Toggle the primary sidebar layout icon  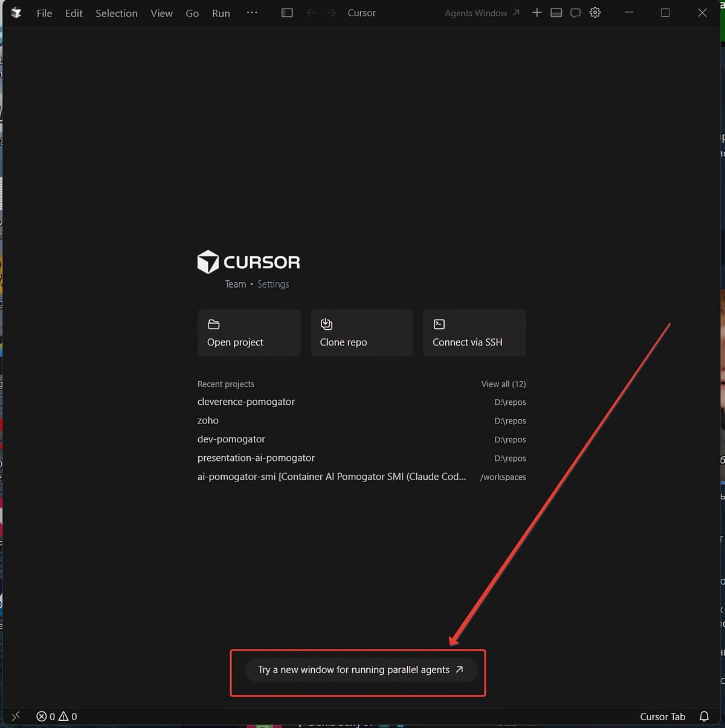click(x=287, y=13)
